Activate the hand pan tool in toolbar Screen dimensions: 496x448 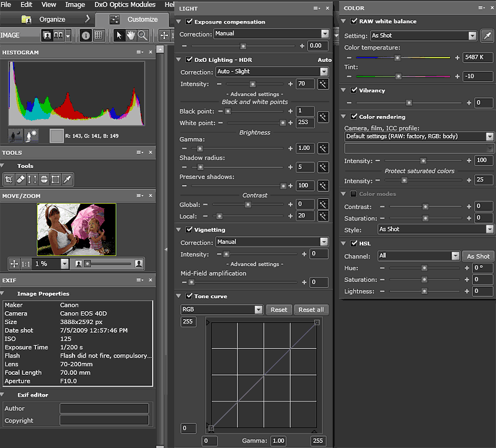click(131, 35)
